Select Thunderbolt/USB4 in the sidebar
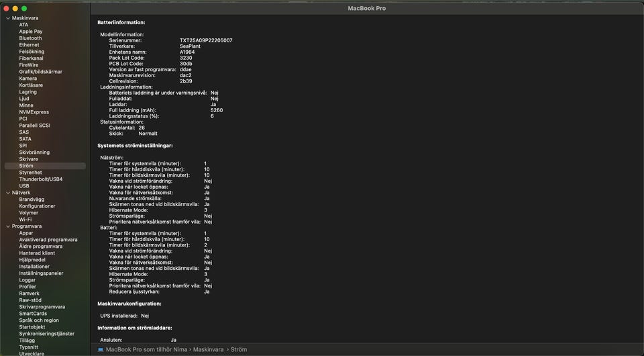This screenshot has height=356, width=644. (x=40, y=179)
